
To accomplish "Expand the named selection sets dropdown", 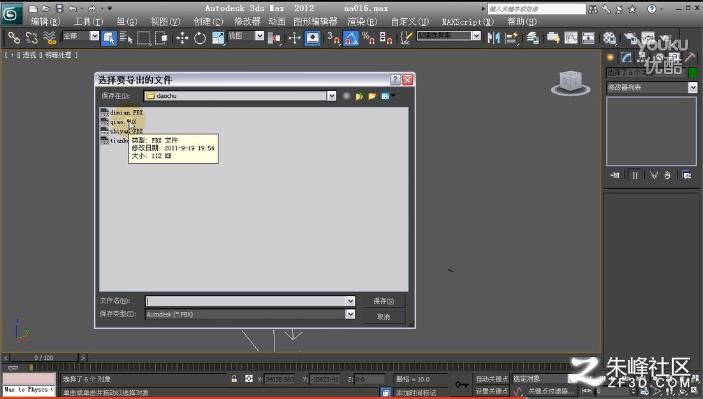I will [x=476, y=35].
